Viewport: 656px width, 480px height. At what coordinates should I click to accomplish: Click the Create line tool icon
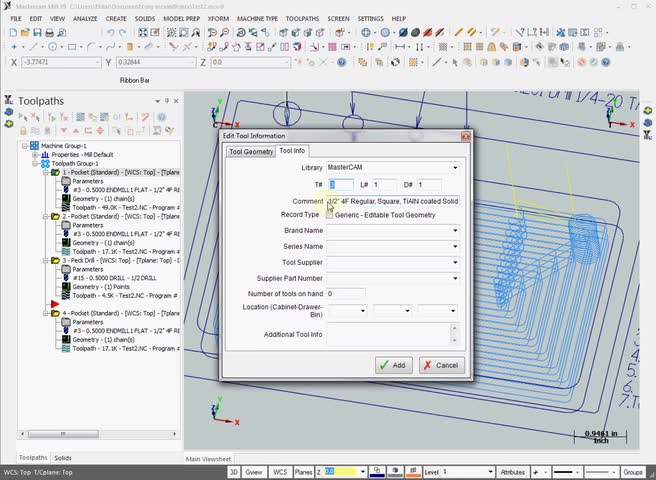[x=33, y=47]
